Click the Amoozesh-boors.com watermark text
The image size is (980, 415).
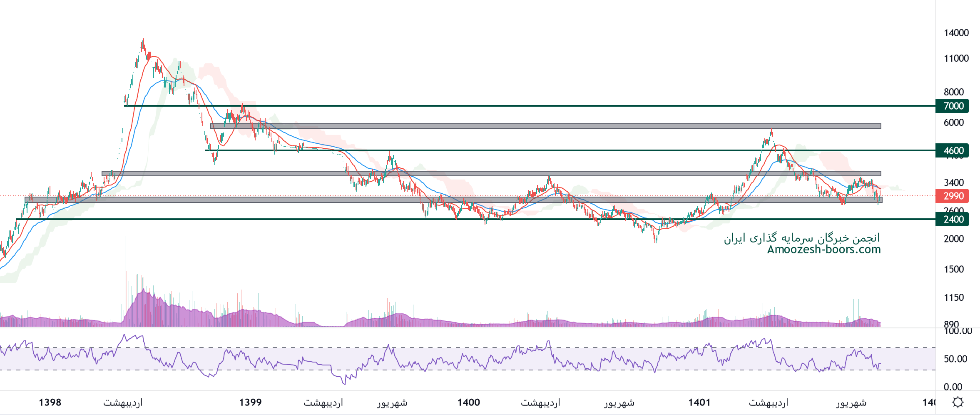[823, 250]
